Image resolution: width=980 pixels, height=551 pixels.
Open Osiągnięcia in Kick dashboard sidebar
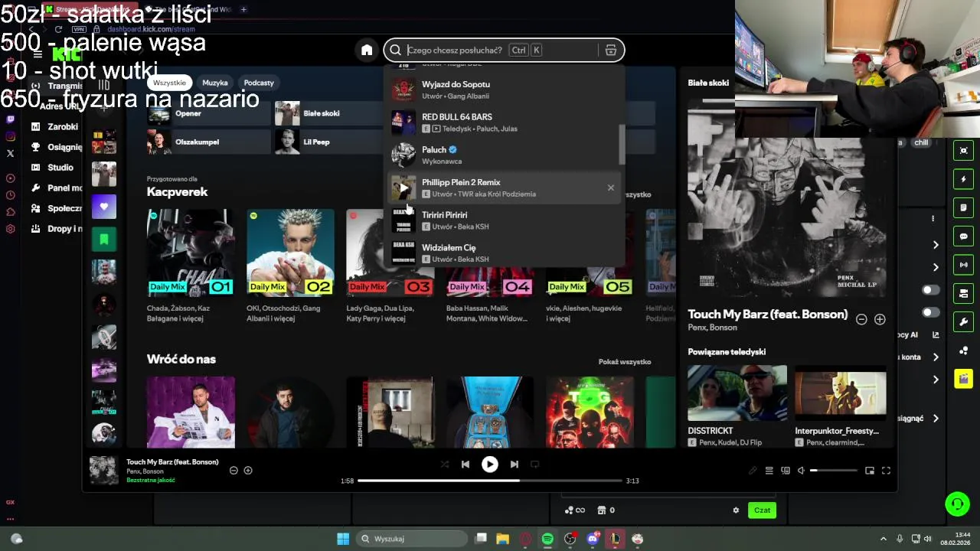coord(57,147)
